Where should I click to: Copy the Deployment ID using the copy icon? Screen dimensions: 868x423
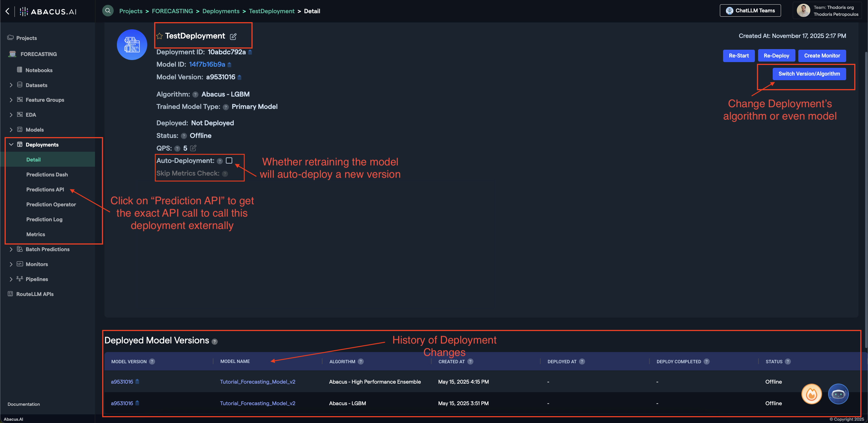pos(250,52)
